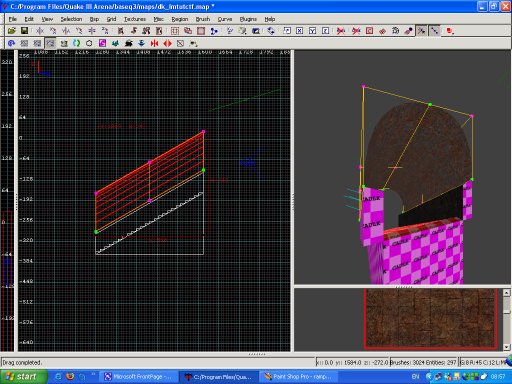Click the Save map floppy icon

click(x=24, y=31)
